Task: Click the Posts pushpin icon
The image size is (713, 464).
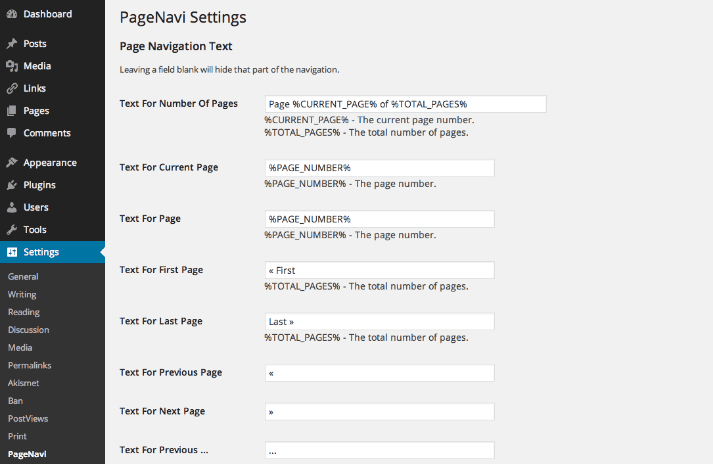Action: [x=12, y=44]
